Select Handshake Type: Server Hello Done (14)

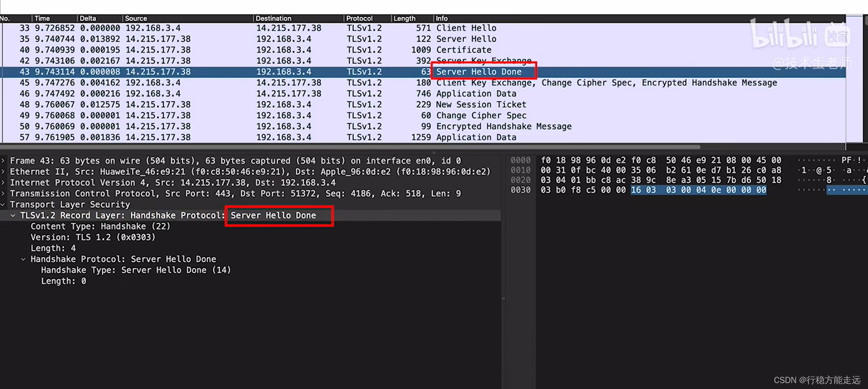(x=136, y=270)
